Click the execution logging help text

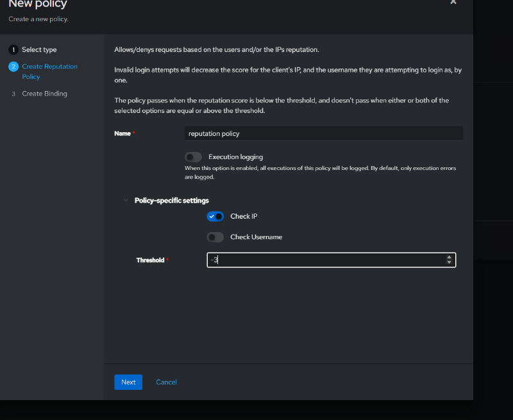pyautogui.click(x=320, y=172)
